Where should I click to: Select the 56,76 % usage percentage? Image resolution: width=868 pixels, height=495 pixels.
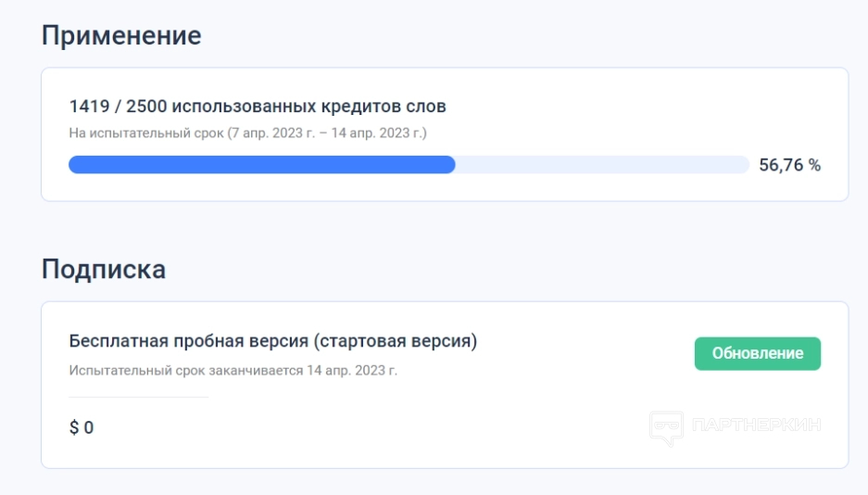click(x=789, y=165)
